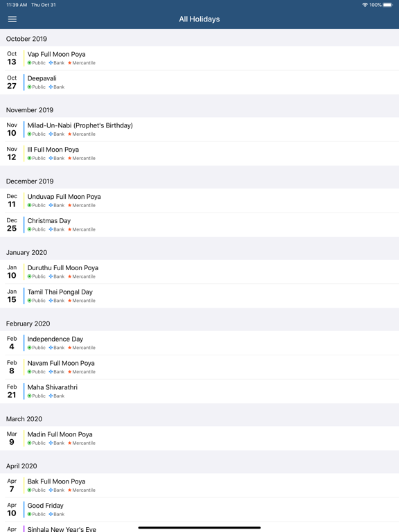399x532 pixels.
Task: Open Tamil Thai Pongal Day entry
Action: click(x=199, y=296)
